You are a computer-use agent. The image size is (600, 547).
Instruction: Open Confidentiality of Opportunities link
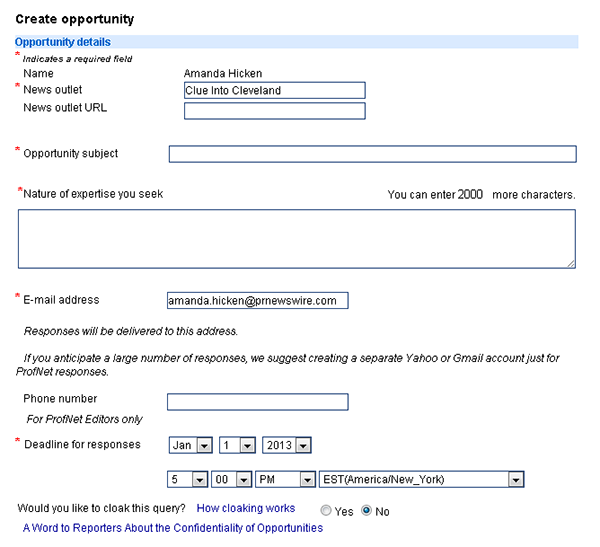point(173,528)
